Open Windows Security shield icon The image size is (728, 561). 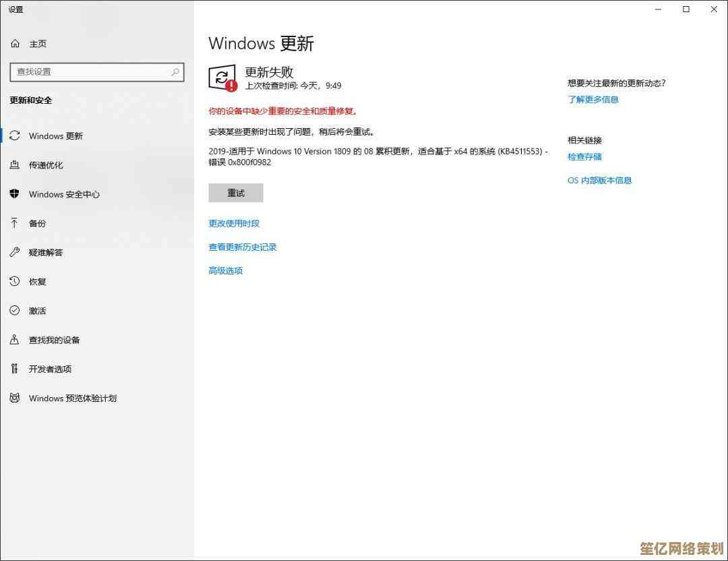point(15,194)
